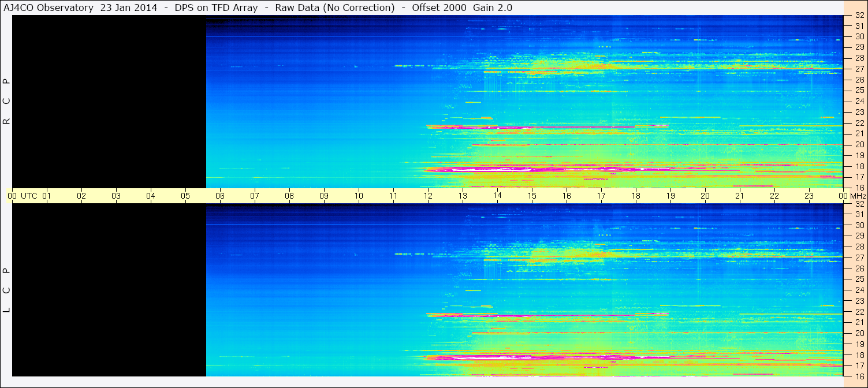868x388 pixels.
Task: Click the 00 UTC label on time axis
Action: [x=21, y=196]
